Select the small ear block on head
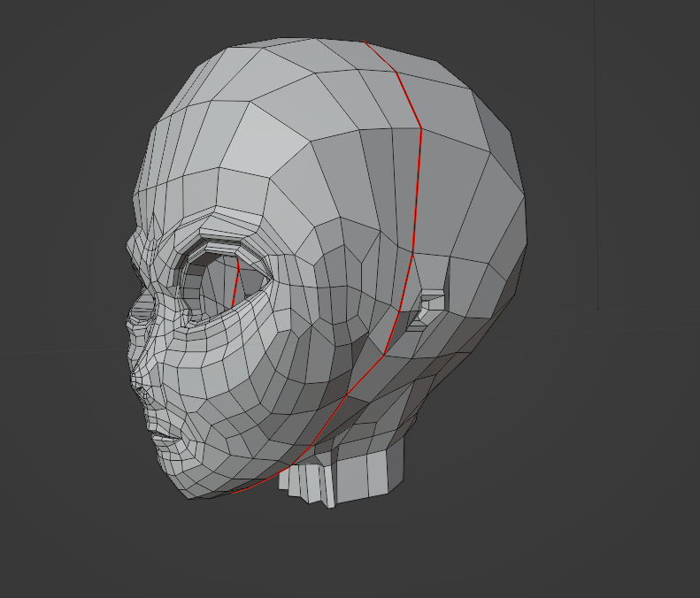700x598 pixels. 431,305
